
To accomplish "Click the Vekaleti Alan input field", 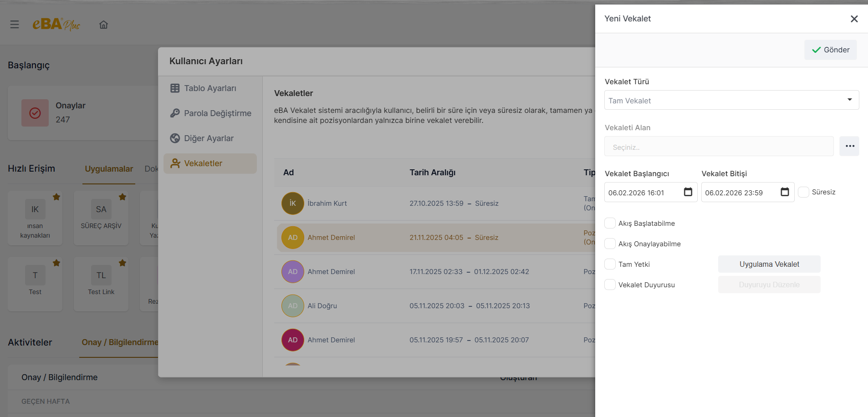I will [x=719, y=147].
